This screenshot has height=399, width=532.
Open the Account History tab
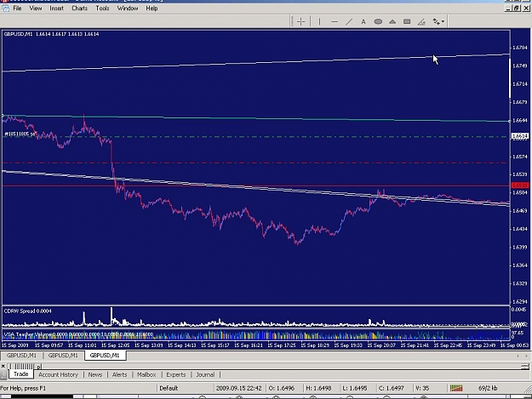point(59,374)
